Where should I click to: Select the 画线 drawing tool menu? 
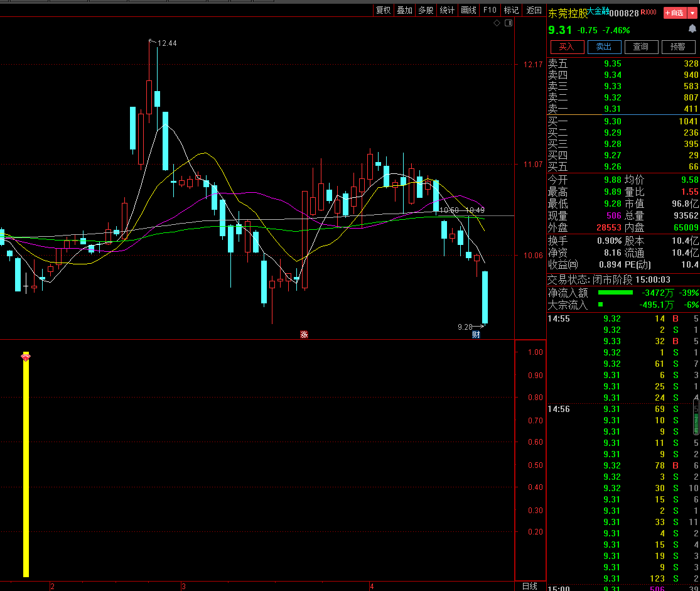tap(468, 10)
